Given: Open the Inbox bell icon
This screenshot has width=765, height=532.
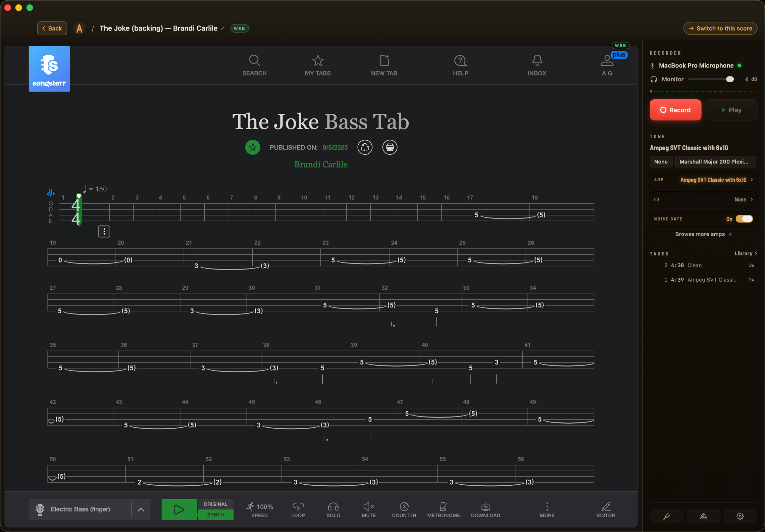Looking at the screenshot, I should pos(537,65).
